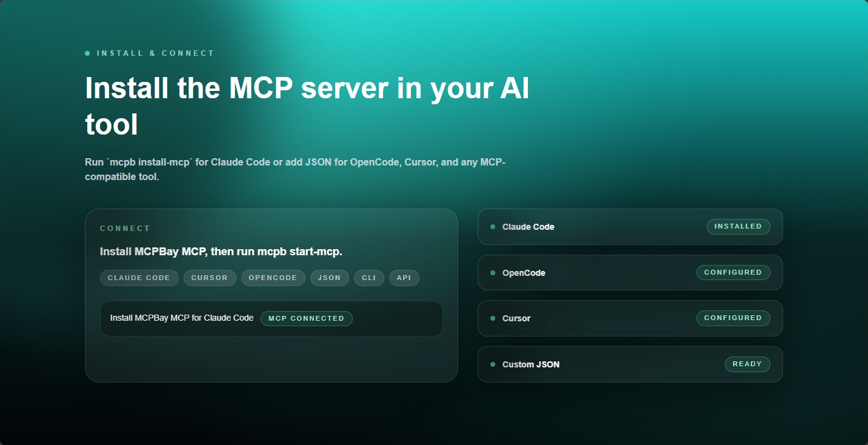This screenshot has height=445, width=868.
Task: Select the CLI chip
Action: (x=369, y=278)
